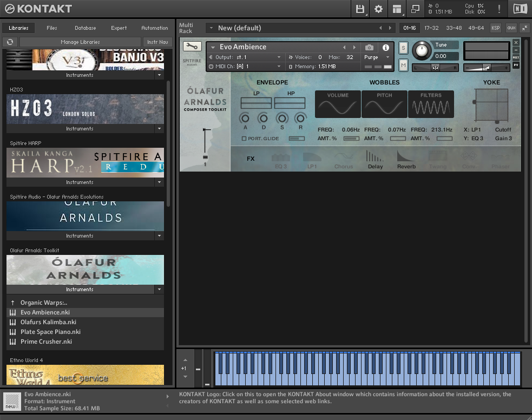Minimize rack header with collapse icon
Screen dimensions: 532x420
(524, 28)
